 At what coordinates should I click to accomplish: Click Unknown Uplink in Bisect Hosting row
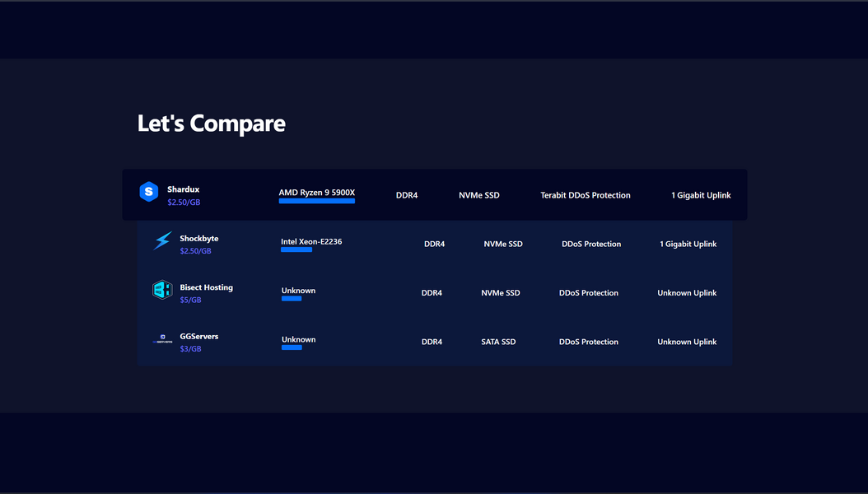(x=687, y=293)
